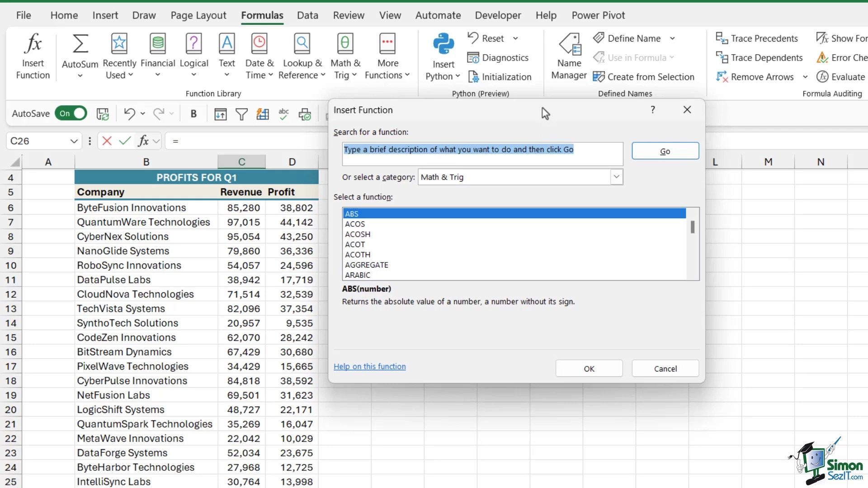The image size is (868, 488).
Task: Switch to the Insert tab
Action: pos(105,15)
